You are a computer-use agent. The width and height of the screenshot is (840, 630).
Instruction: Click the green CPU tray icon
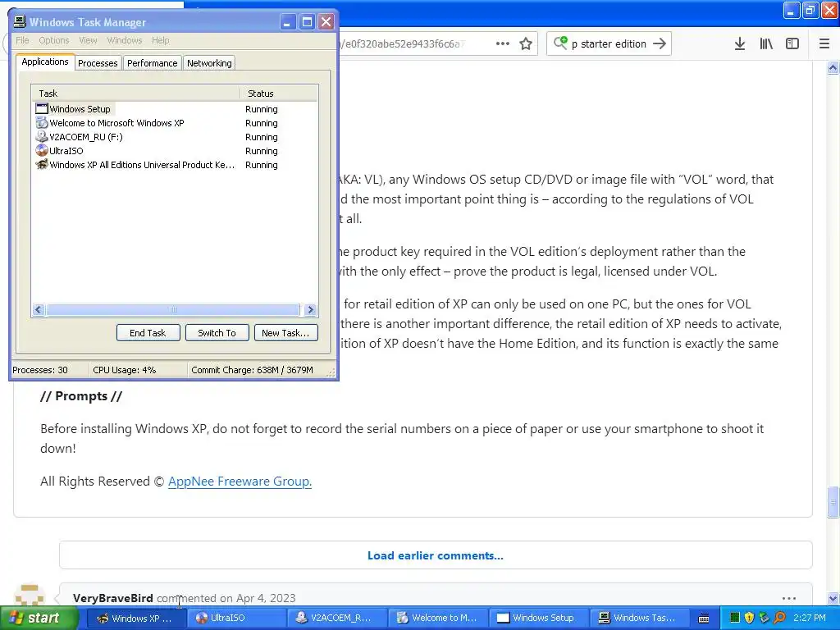tap(734, 618)
